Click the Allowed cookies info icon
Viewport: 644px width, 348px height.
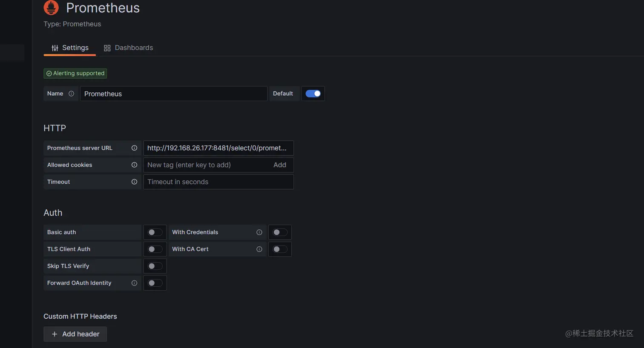(x=134, y=165)
